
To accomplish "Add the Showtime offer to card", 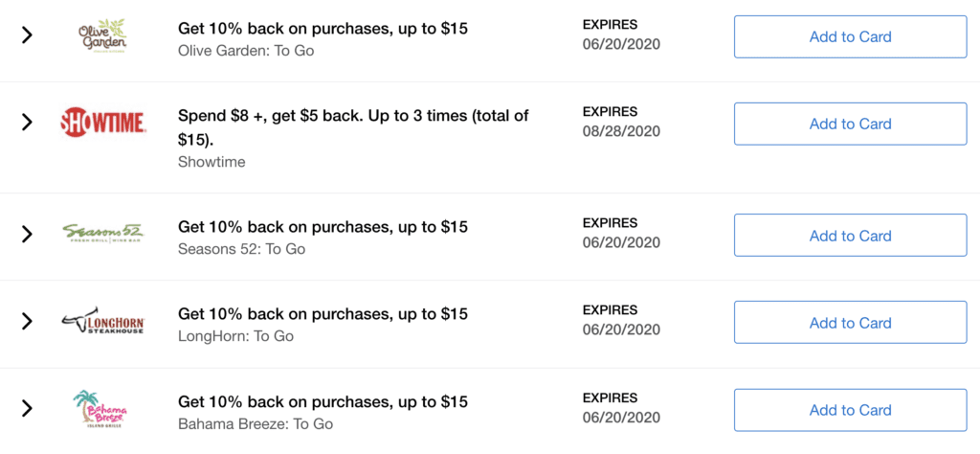I will 850,124.
